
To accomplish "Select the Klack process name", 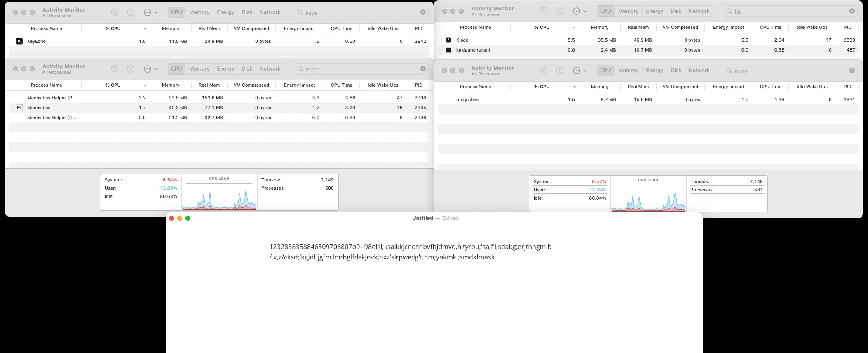I will pyautogui.click(x=462, y=40).
